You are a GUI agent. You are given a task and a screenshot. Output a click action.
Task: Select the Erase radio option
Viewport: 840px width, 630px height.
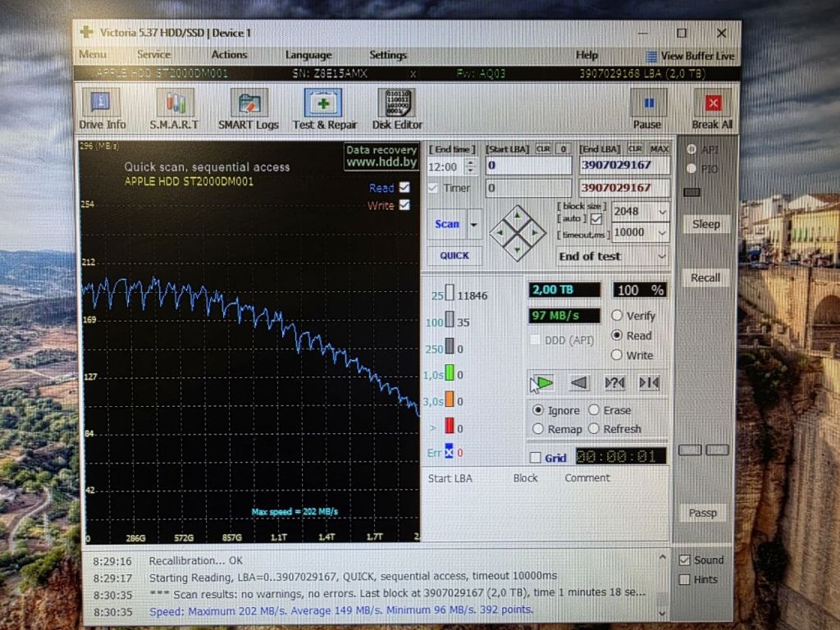(x=594, y=410)
